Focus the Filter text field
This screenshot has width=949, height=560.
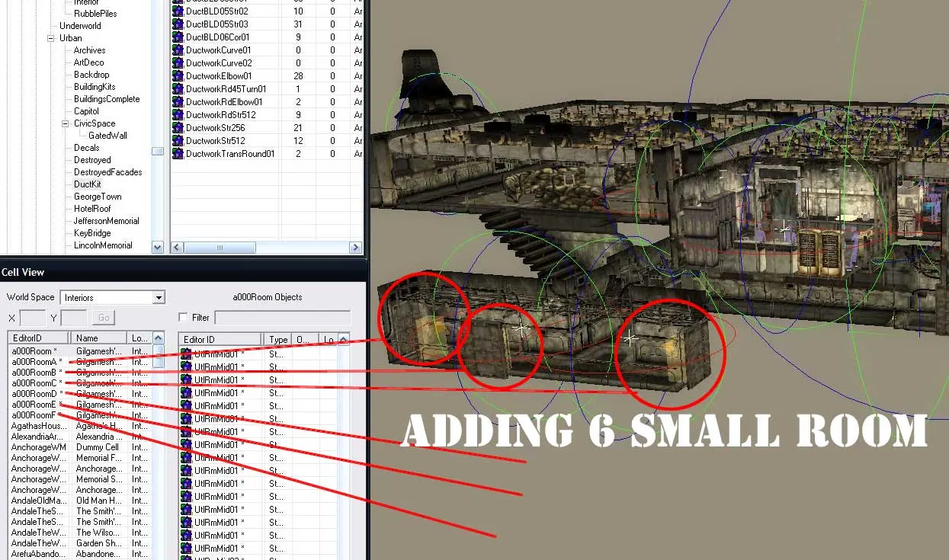[283, 318]
